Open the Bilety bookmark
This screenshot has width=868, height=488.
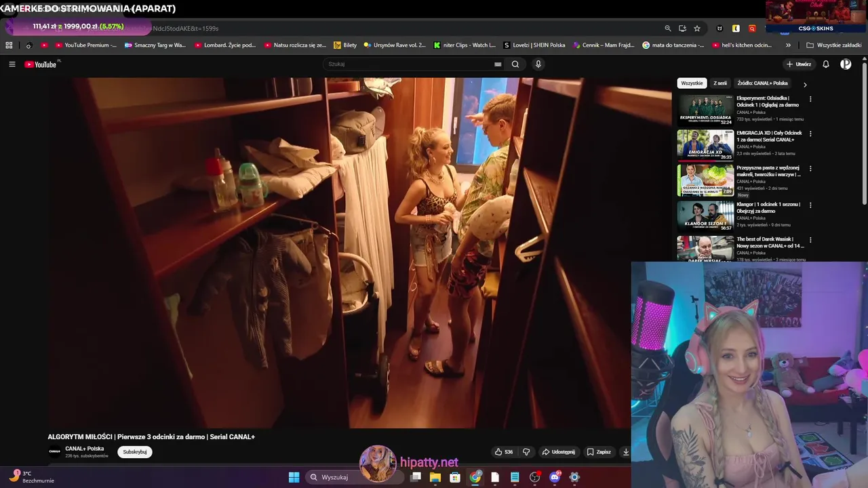(x=345, y=45)
